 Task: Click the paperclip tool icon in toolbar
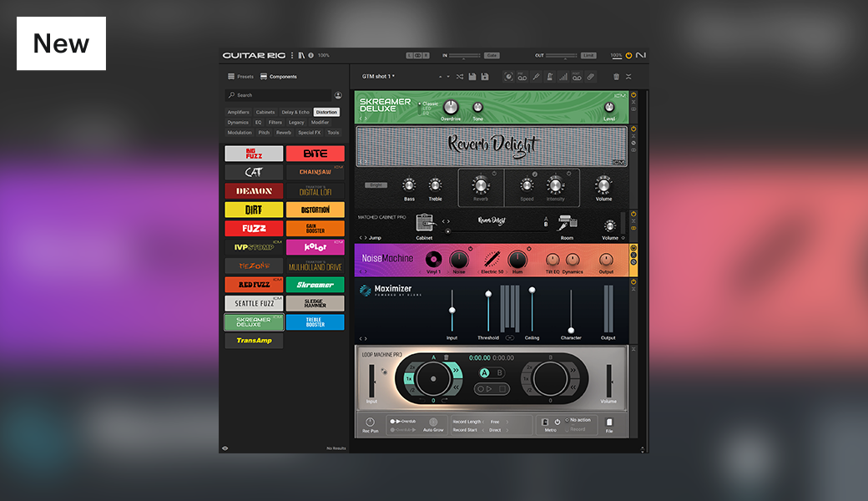click(591, 77)
